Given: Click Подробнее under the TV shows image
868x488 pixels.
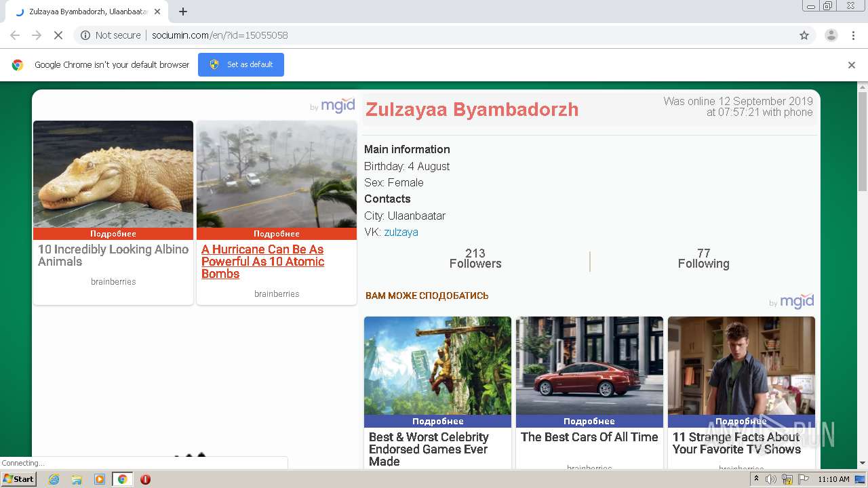Looking at the screenshot, I should [x=741, y=422].
